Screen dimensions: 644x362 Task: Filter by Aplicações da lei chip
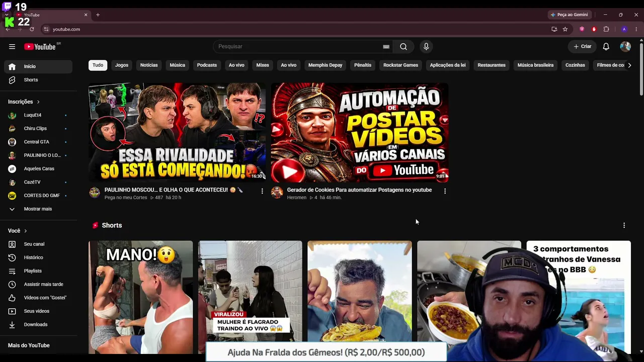tap(448, 65)
